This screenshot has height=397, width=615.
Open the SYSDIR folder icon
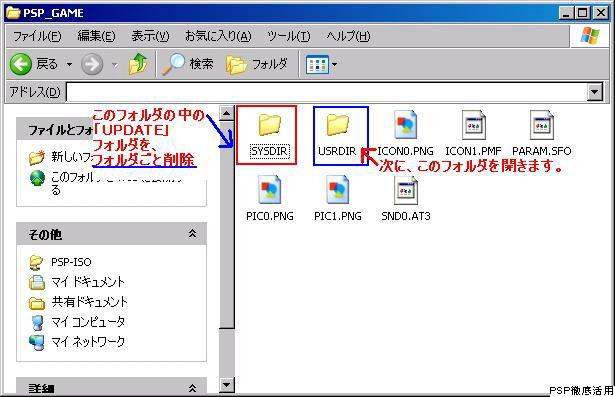(x=269, y=124)
